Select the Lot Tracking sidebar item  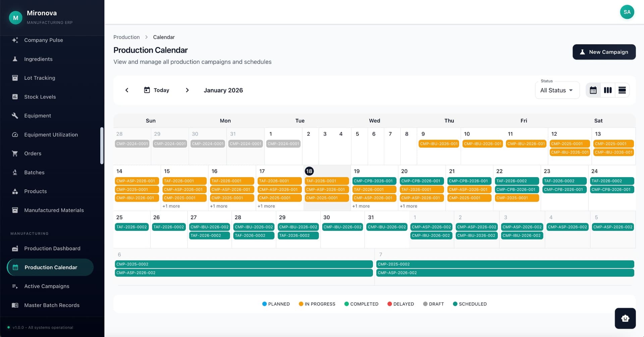tap(40, 78)
